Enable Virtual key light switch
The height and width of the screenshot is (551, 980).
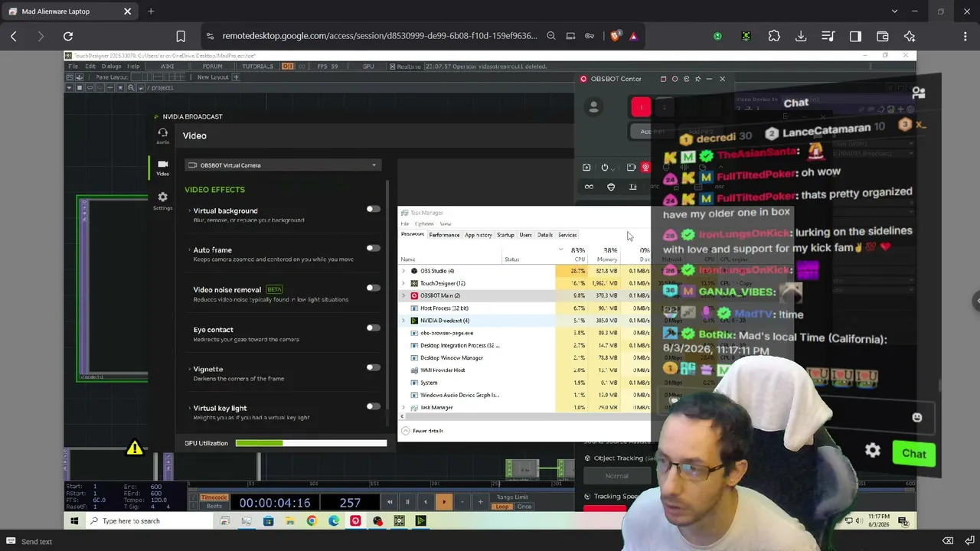[x=373, y=406]
